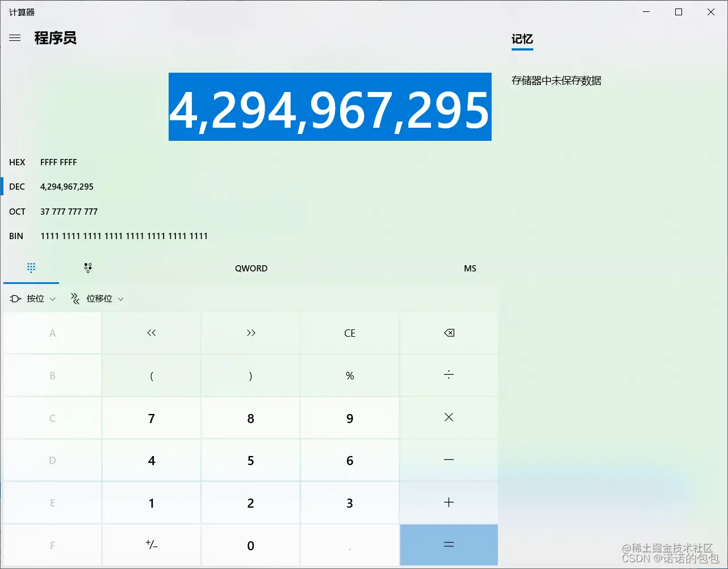
Task: Open the 按位 bitwise dropdown
Action: 33,299
